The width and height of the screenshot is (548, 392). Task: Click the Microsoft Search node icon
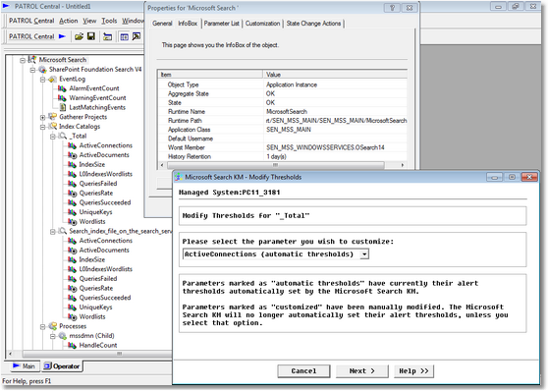(x=31, y=60)
